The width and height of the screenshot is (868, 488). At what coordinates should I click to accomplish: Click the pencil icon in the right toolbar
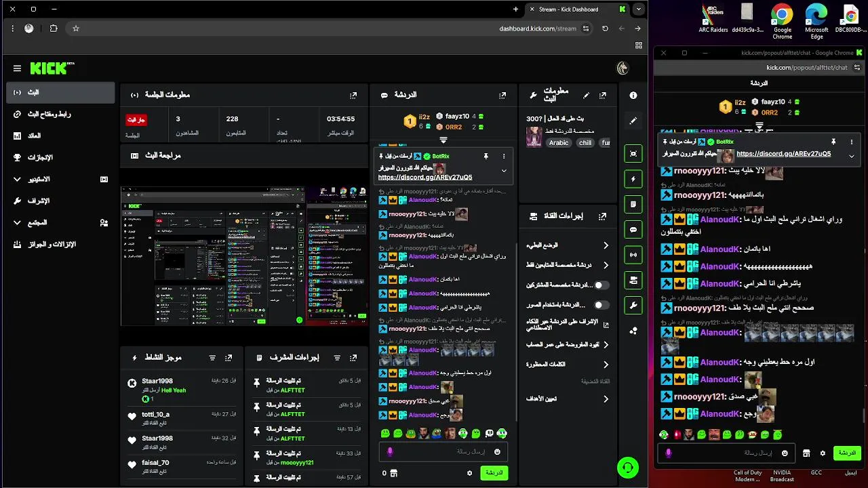point(633,121)
